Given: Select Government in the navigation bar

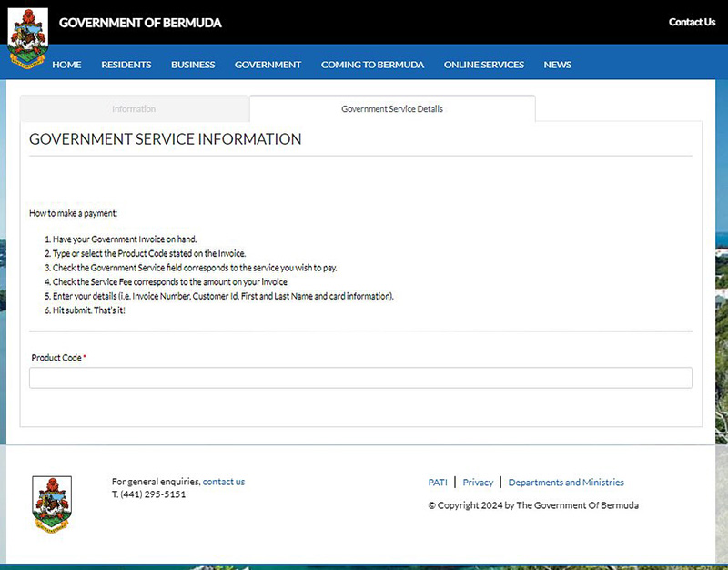Looking at the screenshot, I should (x=268, y=65).
